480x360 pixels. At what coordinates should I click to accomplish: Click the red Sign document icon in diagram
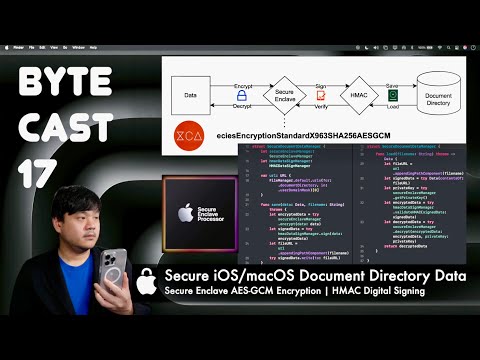[x=321, y=96]
